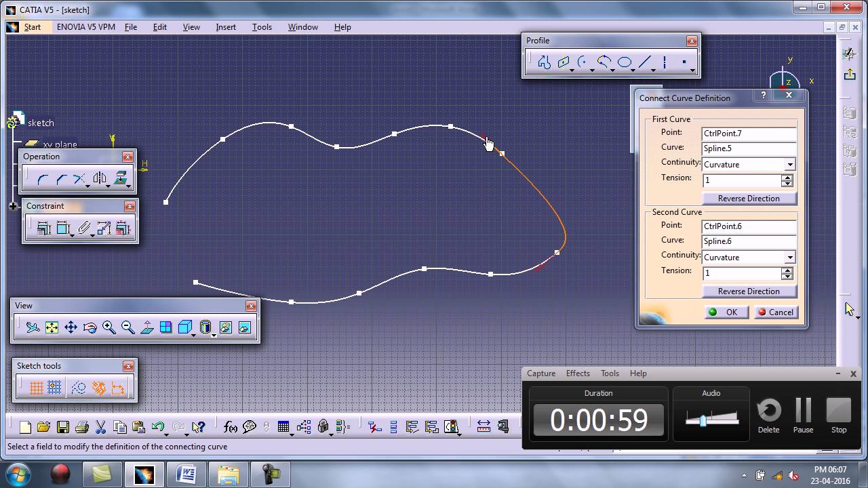
Task: Select the Mirror tool in Operation toolbar
Action: pyautogui.click(x=100, y=179)
